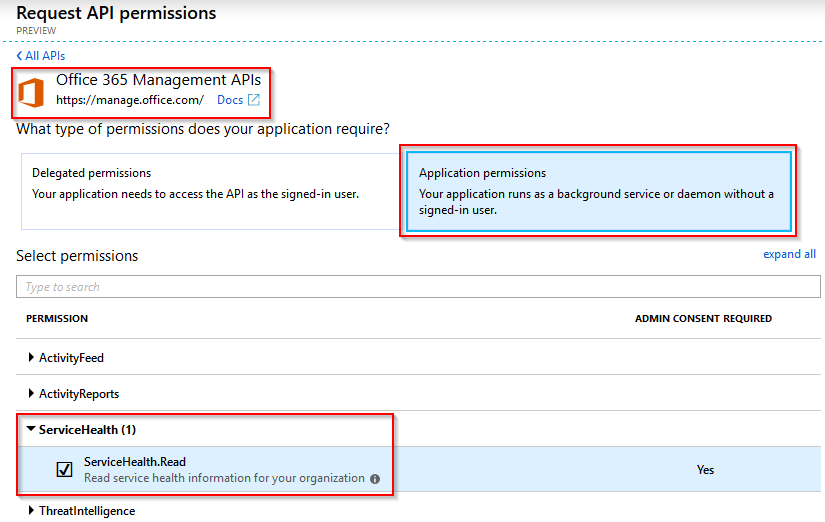Screen dimensions: 825x522
Task: Go back to All APIs
Action: coord(45,56)
